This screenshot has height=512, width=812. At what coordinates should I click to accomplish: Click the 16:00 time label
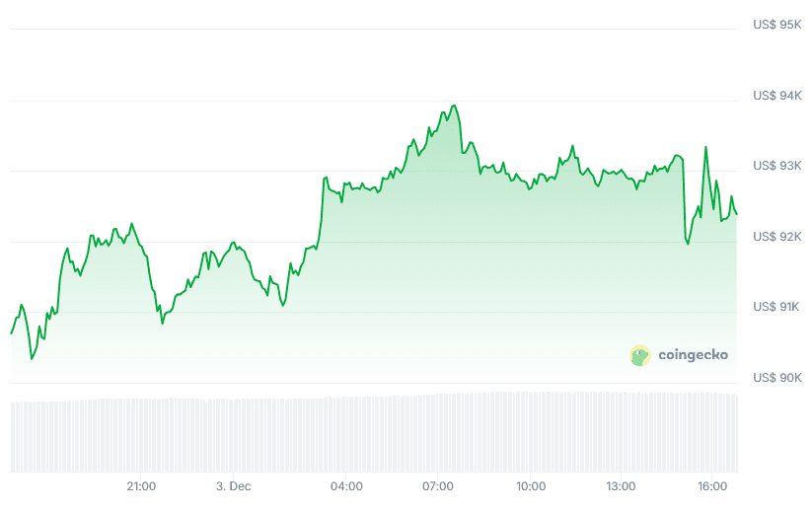[712, 486]
